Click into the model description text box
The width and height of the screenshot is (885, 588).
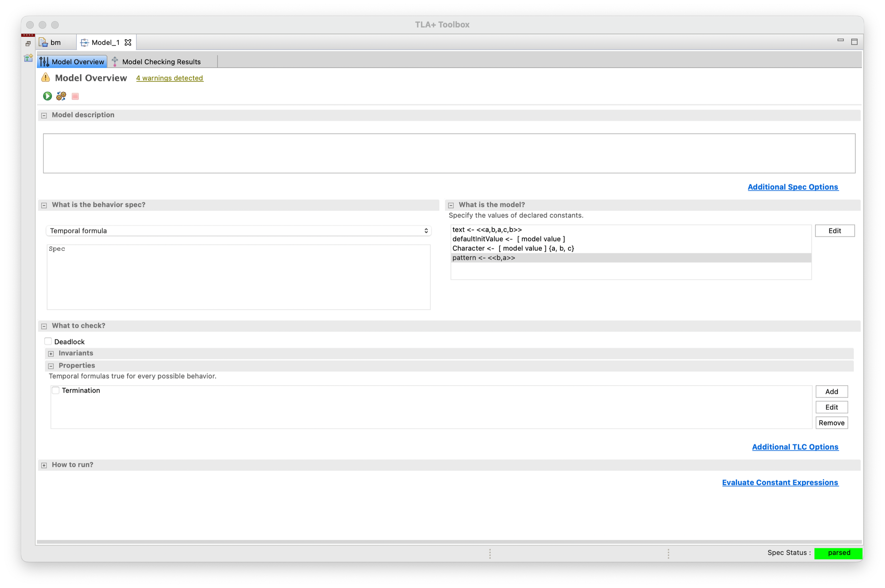(449, 153)
